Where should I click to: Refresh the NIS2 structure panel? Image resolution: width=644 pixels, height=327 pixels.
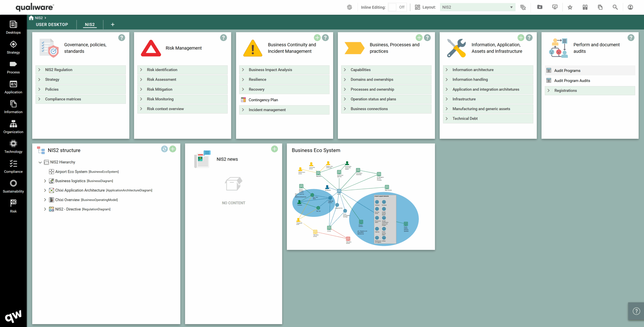(164, 149)
